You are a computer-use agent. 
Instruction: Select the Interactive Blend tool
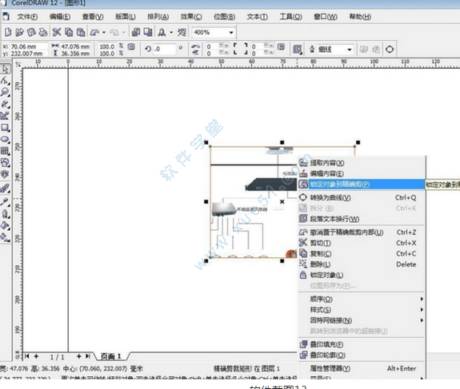(5, 174)
